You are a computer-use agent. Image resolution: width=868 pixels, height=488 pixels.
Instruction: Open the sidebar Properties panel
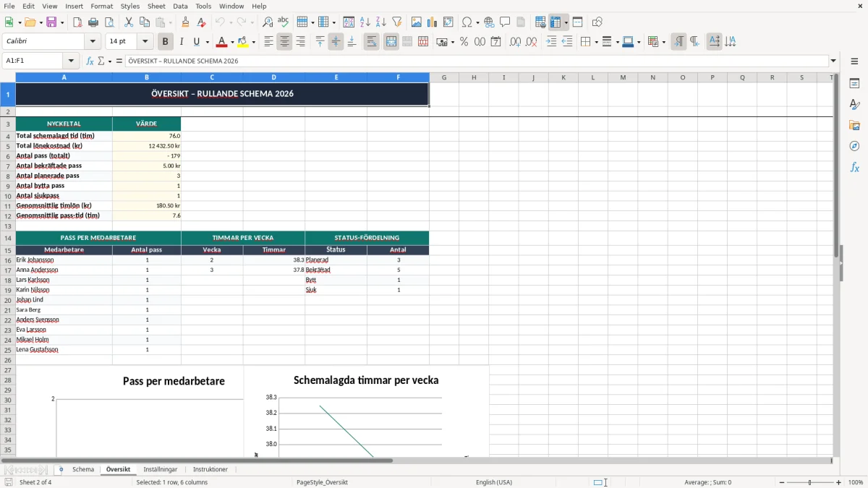854,83
